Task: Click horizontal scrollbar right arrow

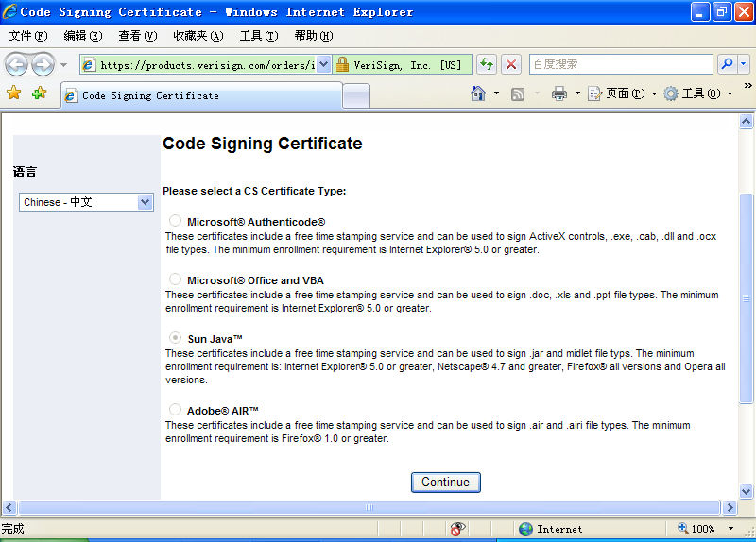Action: click(730, 507)
